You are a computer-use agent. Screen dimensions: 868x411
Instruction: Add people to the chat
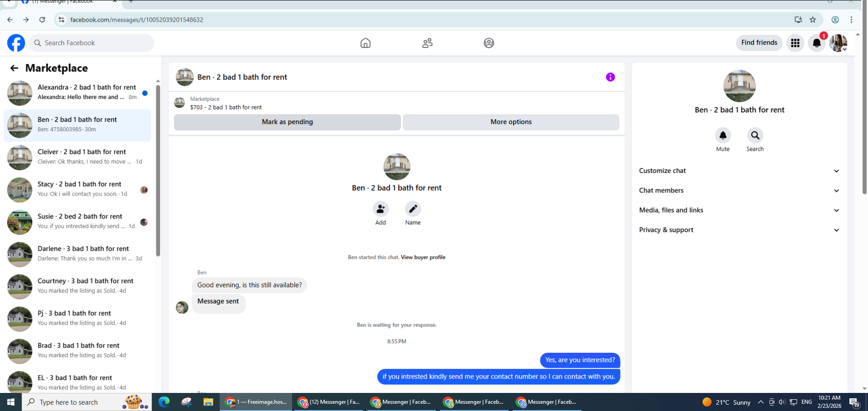(x=381, y=209)
